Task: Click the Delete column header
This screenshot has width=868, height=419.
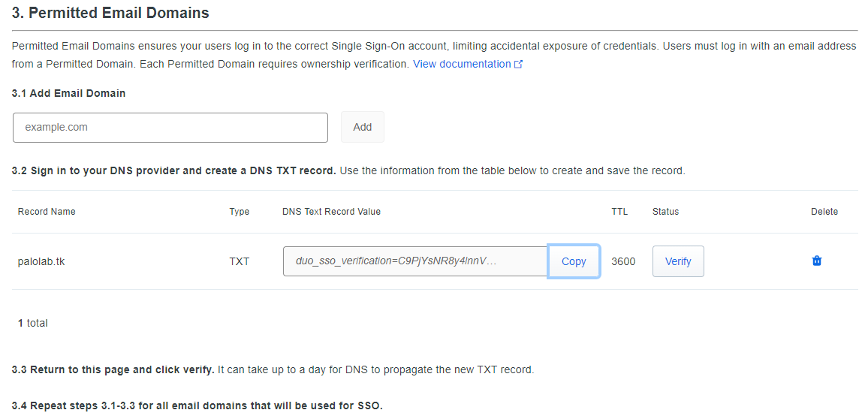Action: (x=824, y=212)
